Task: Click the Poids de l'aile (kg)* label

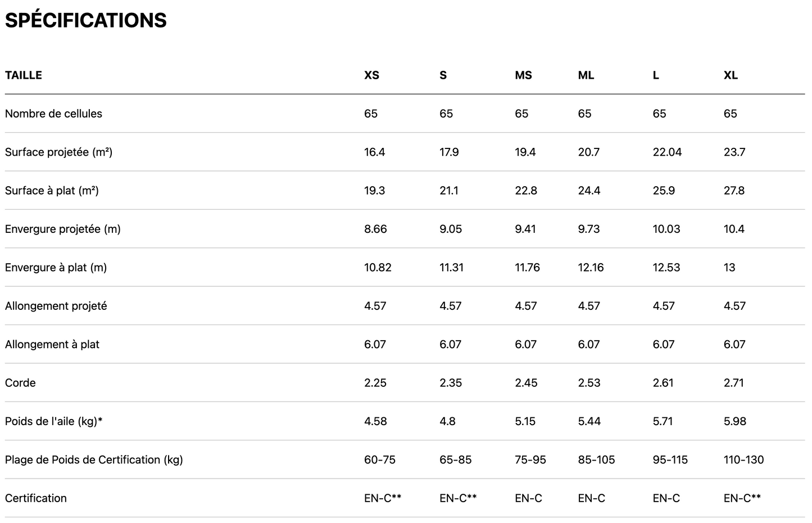Action: (x=53, y=421)
